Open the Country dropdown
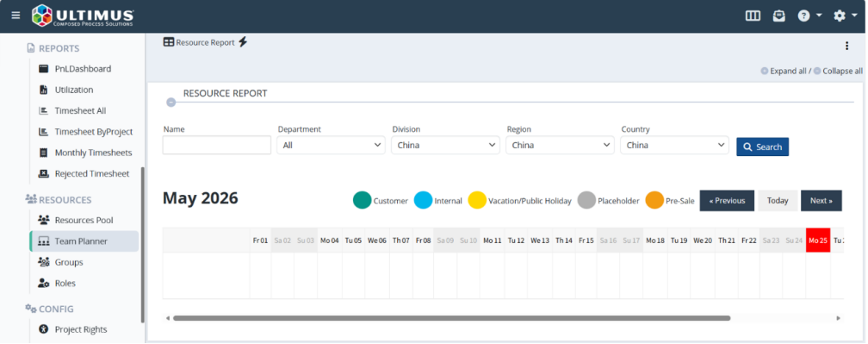 point(674,145)
